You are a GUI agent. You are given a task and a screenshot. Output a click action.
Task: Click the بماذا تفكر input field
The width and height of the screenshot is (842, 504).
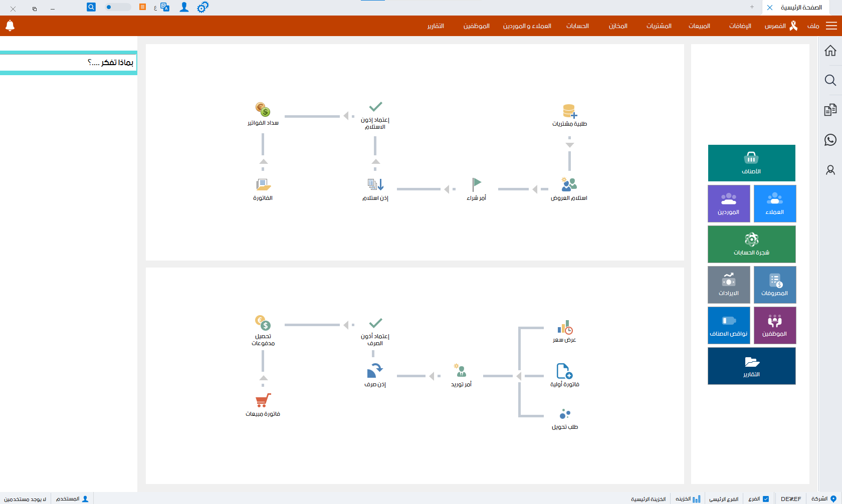click(x=68, y=63)
